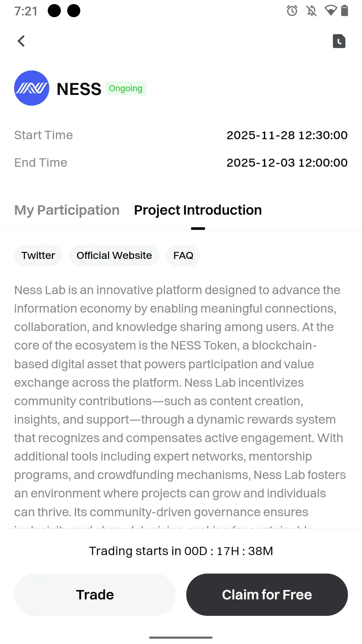The image size is (362, 644).
Task: Tap the first black notification dot
Action: [x=54, y=11]
